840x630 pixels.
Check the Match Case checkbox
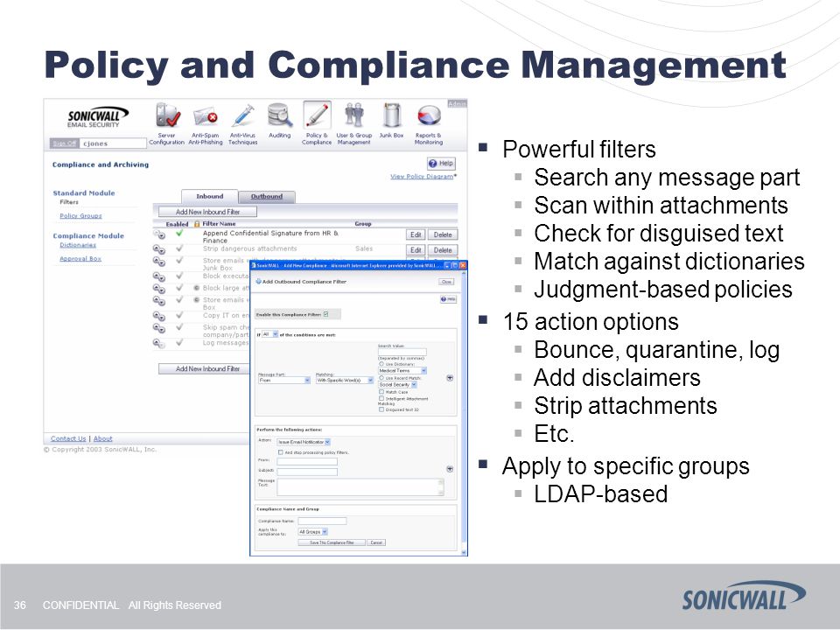pos(381,392)
